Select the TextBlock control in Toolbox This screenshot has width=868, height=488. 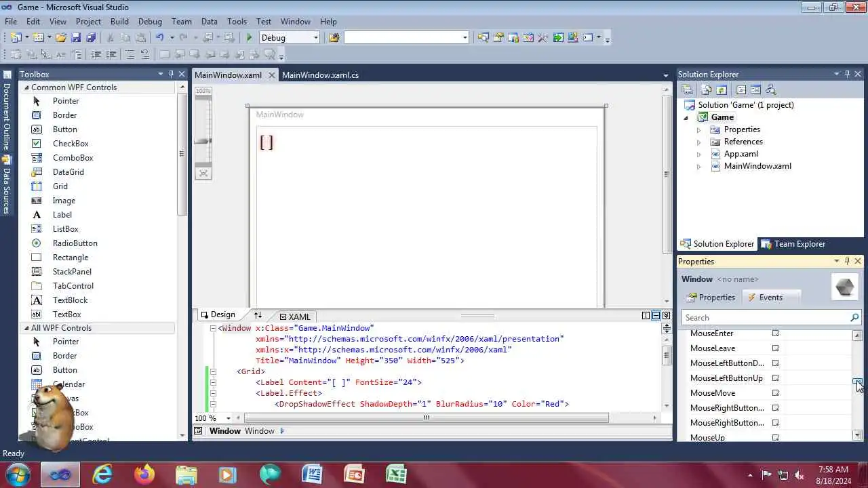pos(71,300)
